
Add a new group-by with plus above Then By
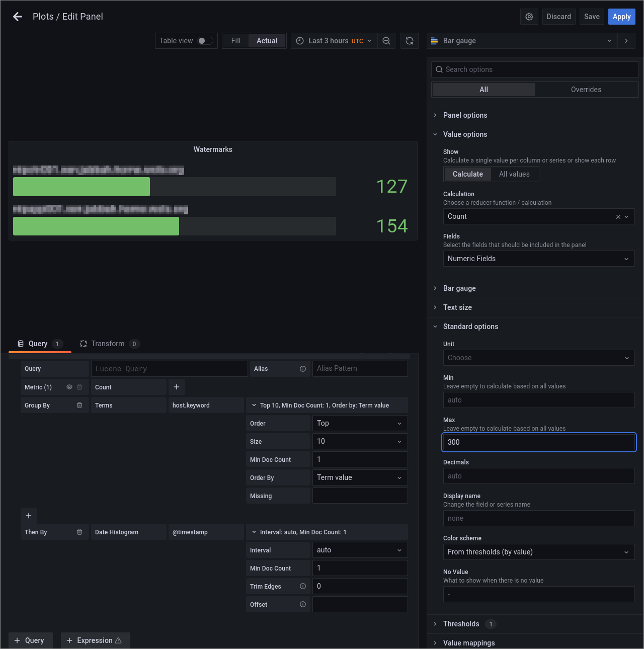29,516
